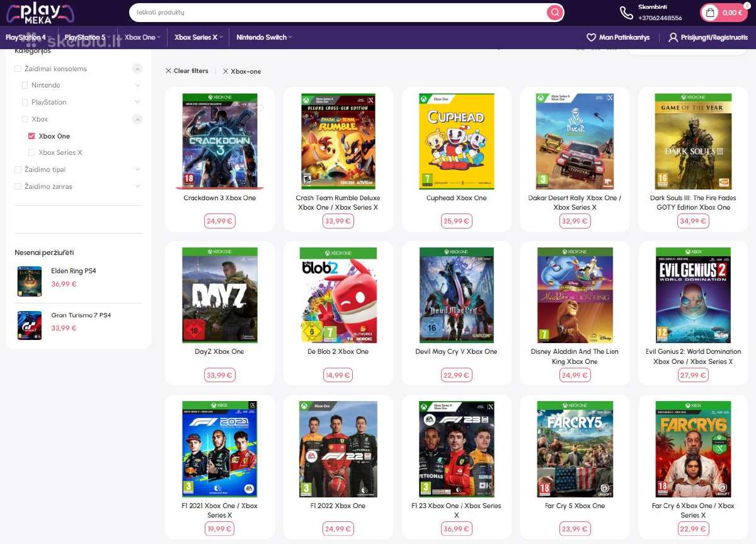Collapse the Xbox category chevron
756x544 pixels.
point(137,119)
